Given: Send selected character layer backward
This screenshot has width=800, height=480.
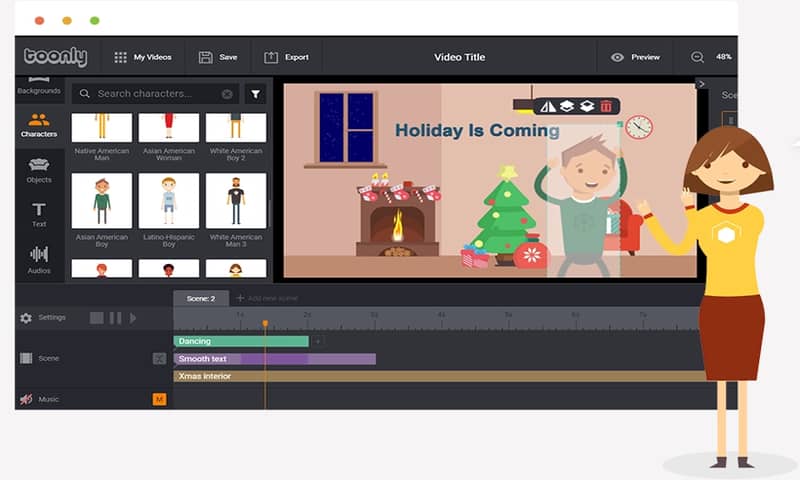Looking at the screenshot, I should 587,106.
